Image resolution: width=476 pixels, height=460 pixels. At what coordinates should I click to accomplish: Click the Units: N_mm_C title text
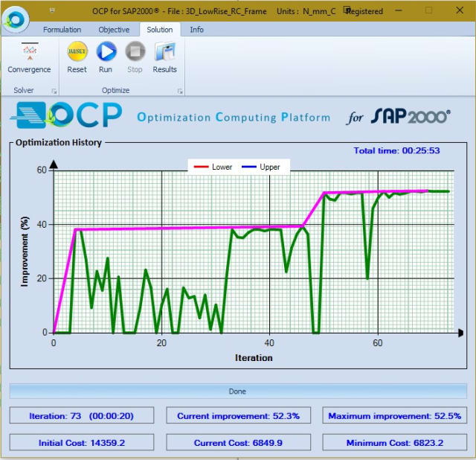point(306,12)
